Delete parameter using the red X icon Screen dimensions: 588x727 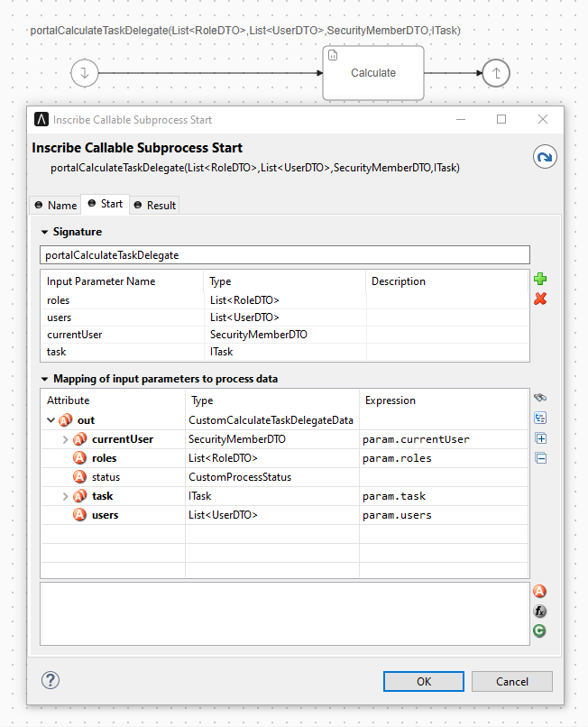pos(540,299)
